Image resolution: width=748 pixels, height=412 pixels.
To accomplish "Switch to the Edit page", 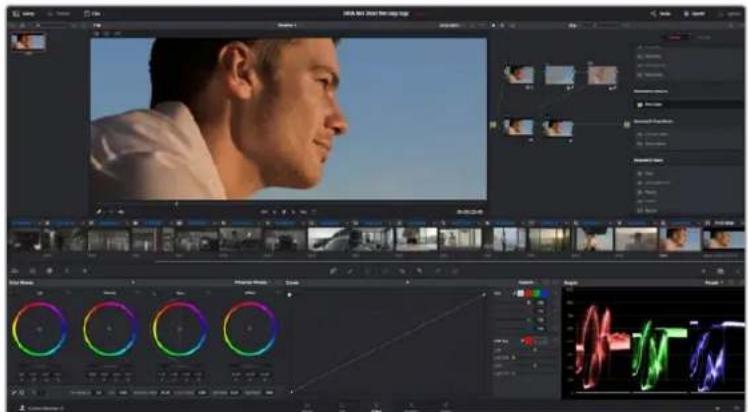I will pyautogui.click(x=342, y=406).
